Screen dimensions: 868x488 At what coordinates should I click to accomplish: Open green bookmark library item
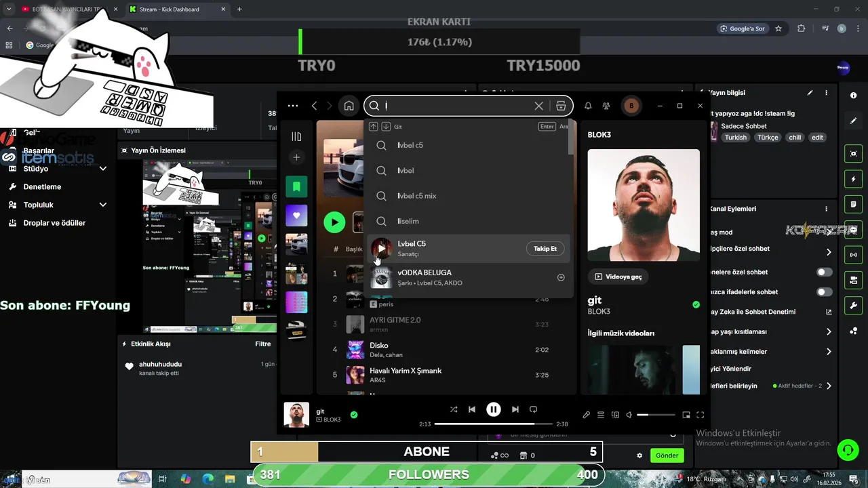click(x=296, y=186)
